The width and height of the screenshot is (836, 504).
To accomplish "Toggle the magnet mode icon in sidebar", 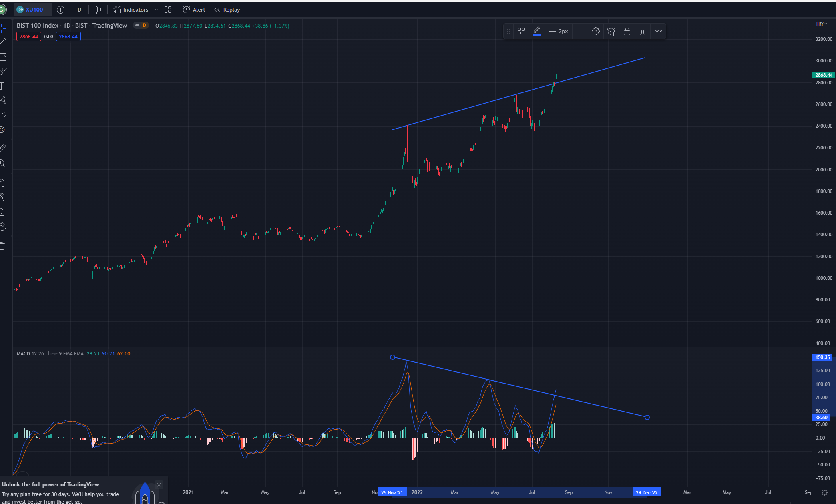I will click(x=2, y=183).
